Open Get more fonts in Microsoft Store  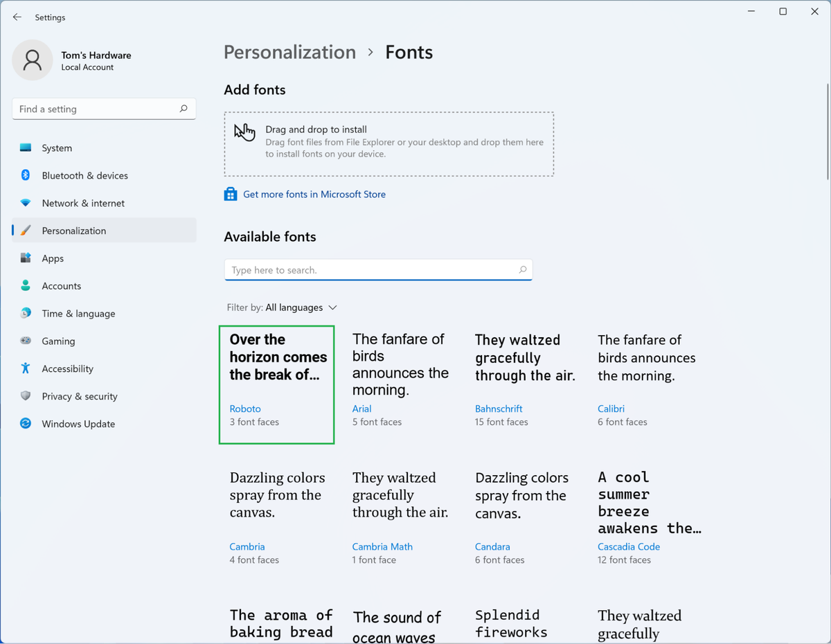[x=314, y=194]
